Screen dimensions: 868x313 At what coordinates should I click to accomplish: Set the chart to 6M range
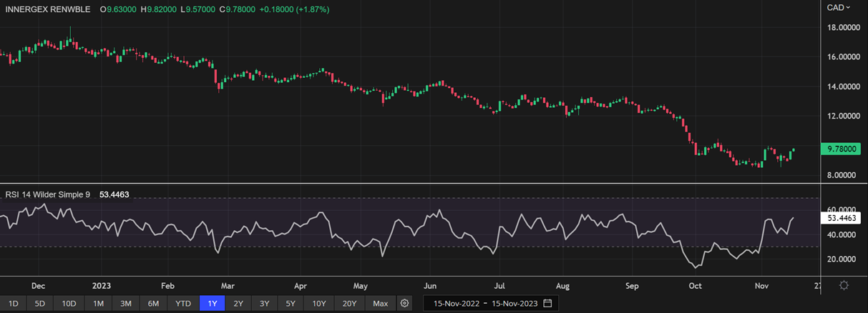[x=153, y=304]
